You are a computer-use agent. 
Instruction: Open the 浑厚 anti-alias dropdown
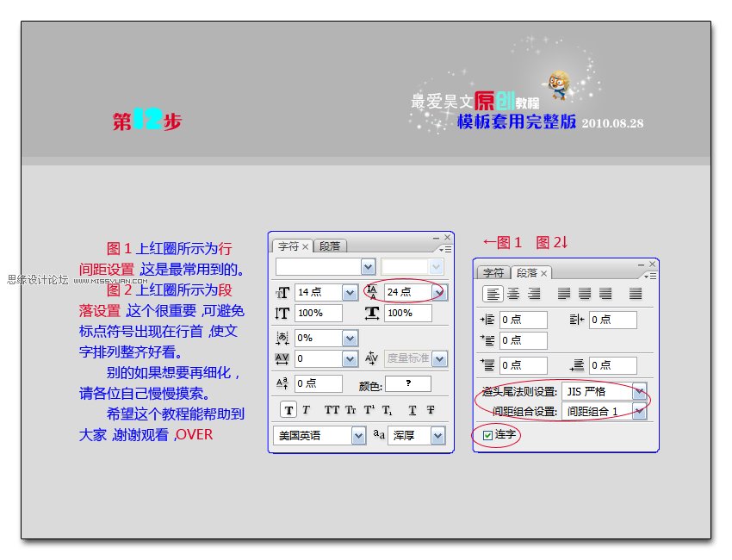click(437, 436)
